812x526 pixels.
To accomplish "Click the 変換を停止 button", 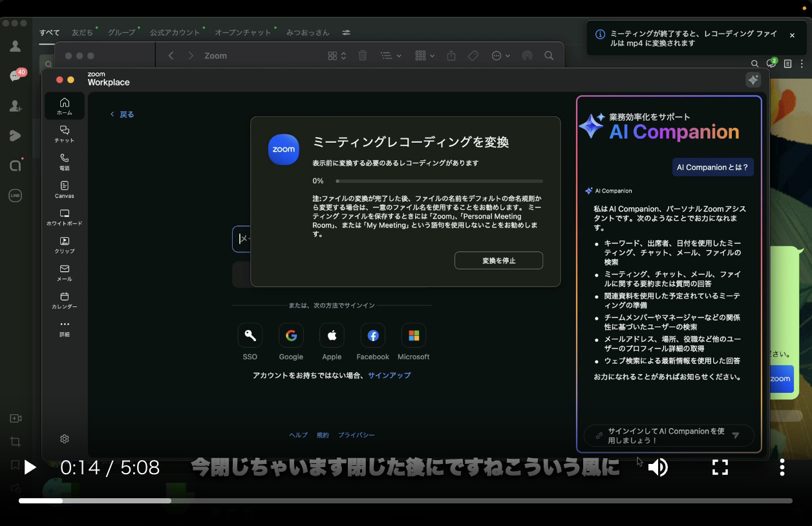I will 498,260.
